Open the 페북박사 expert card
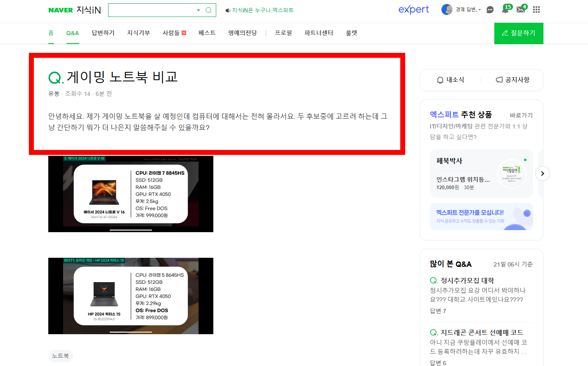This screenshot has width=588, height=366. [x=482, y=173]
